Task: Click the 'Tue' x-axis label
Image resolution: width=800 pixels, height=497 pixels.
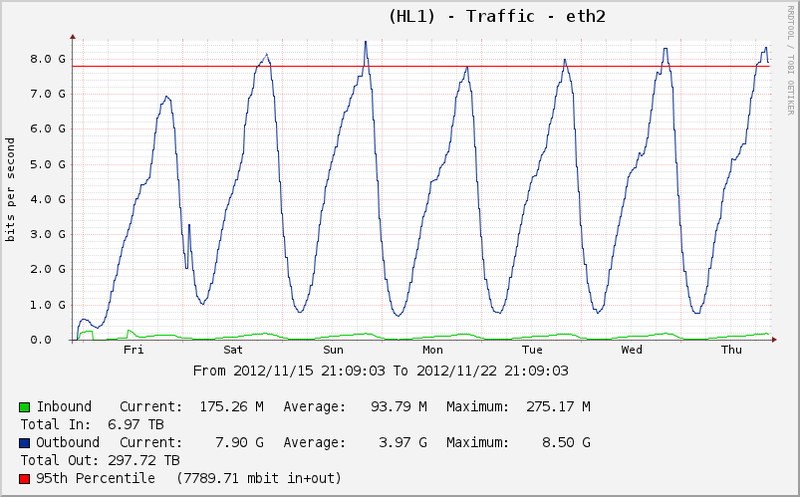Action: [532, 350]
